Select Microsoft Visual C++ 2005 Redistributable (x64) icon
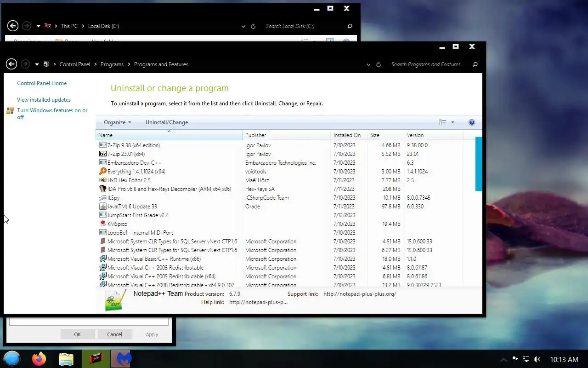This screenshot has height=368, width=588. coord(103,276)
